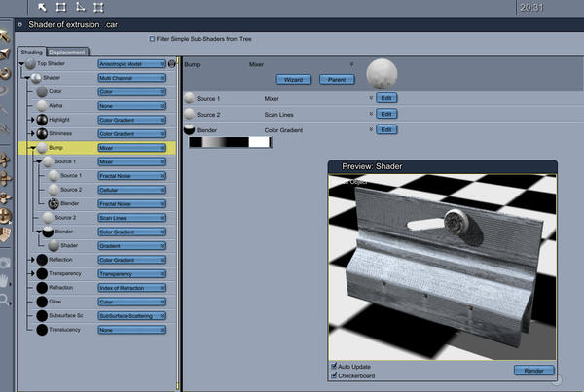Click the black Reflection sphere icon

point(42,260)
